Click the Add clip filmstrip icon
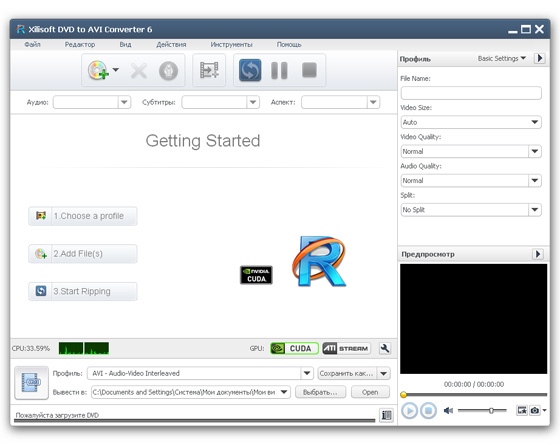The height and width of the screenshot is (445, 560). pyautogui.click(x=209, y=70)
